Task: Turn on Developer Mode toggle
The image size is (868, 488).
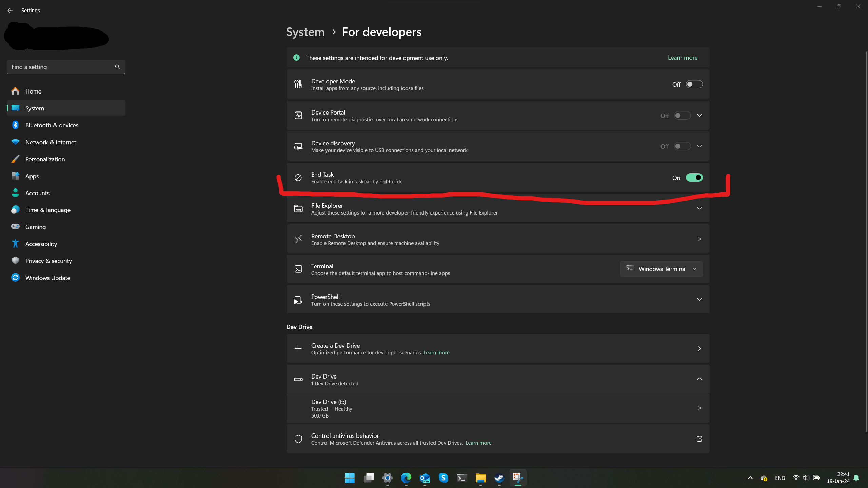Action: pos(694,84)
